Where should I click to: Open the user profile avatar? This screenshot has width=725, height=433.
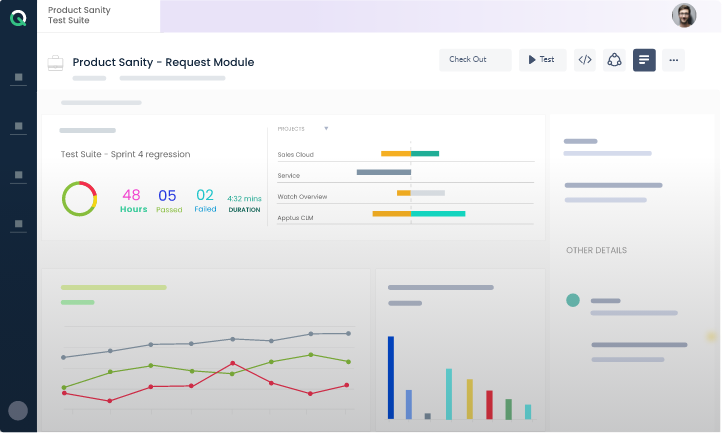(684, 16)
